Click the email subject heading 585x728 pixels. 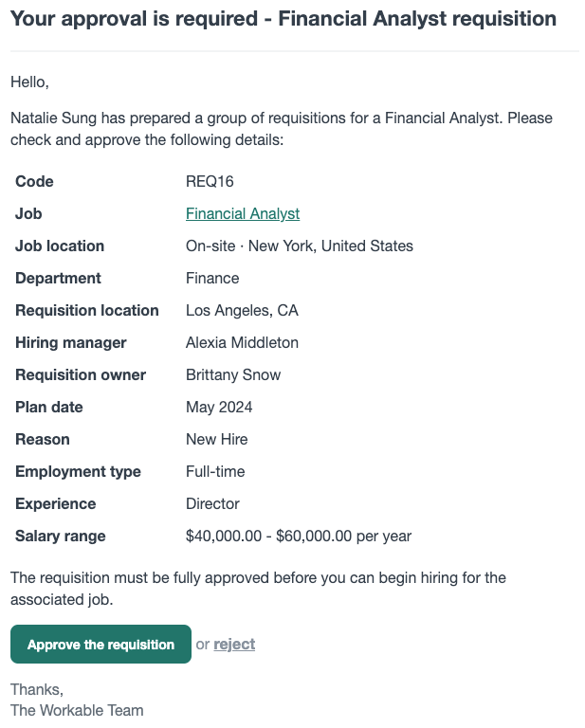click(283, 19)
